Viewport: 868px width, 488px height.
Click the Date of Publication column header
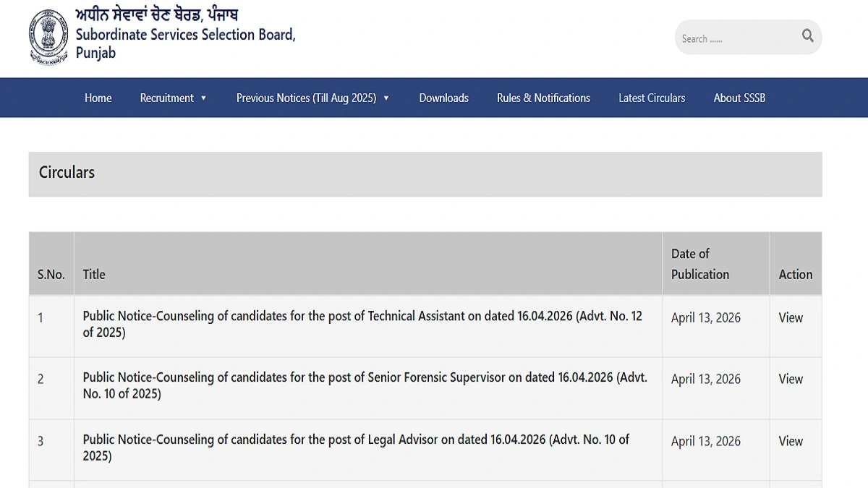point(699,264)
